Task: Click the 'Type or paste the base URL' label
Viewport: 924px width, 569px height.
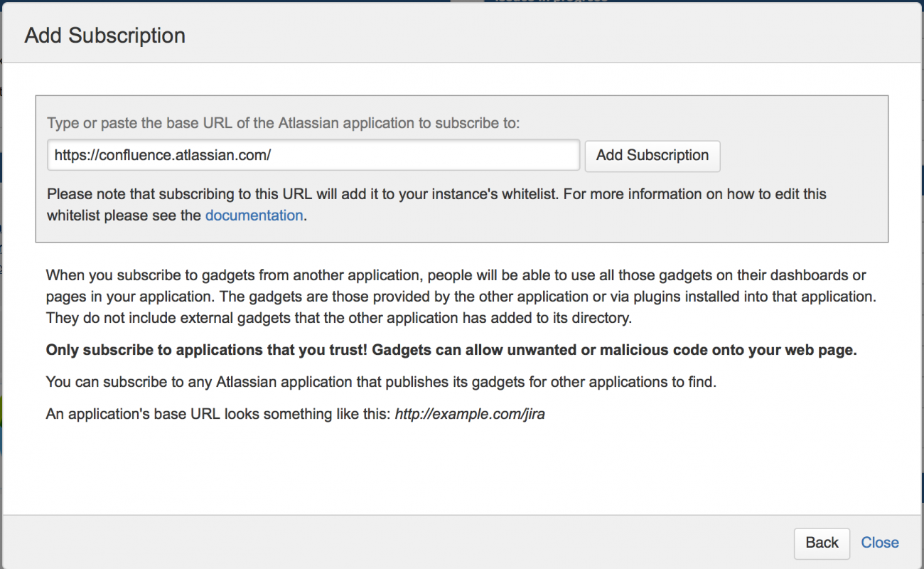Action: click(284, 123)
